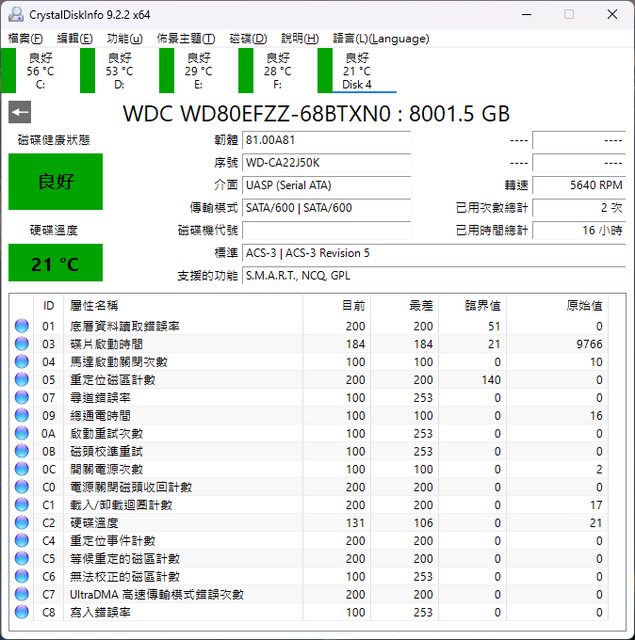Click the status orb for attribute 04

(22, 362)
